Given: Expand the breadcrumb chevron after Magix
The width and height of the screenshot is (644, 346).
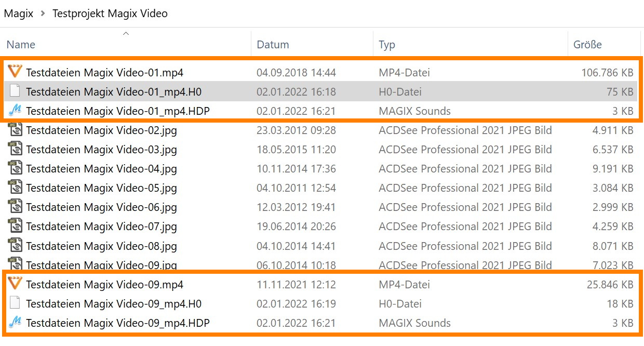Looking at the screenshot, I should click(43, 14).
